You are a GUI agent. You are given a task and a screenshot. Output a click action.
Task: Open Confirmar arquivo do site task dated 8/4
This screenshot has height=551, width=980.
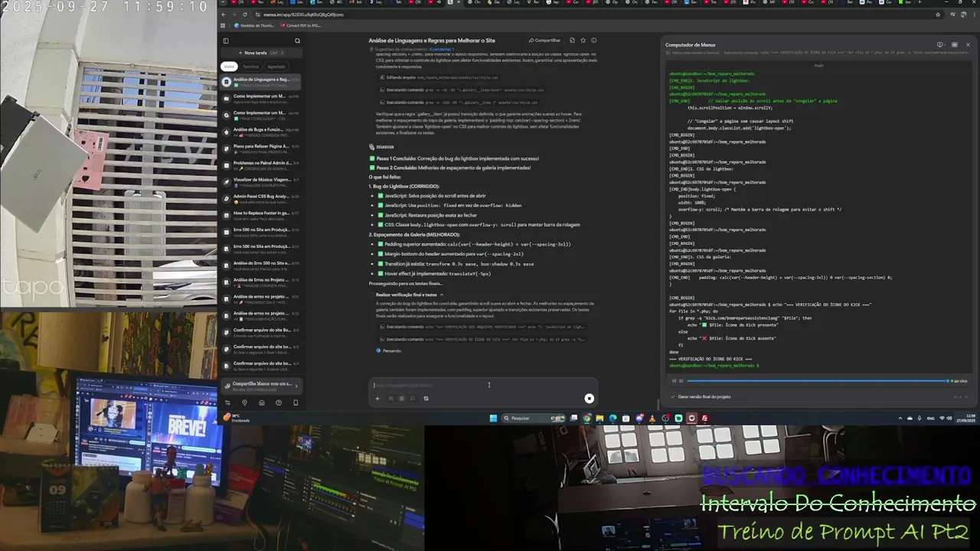pos(261,366)
